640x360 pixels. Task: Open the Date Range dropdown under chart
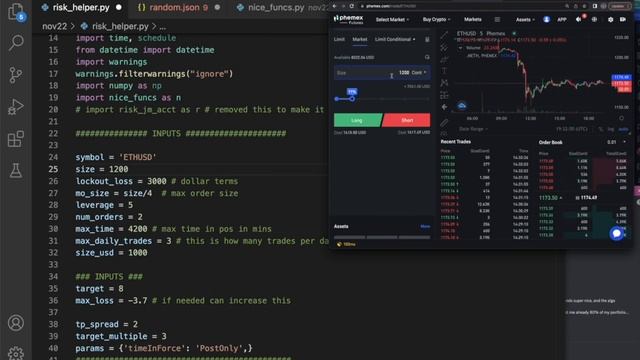click(x=473, y=129)
